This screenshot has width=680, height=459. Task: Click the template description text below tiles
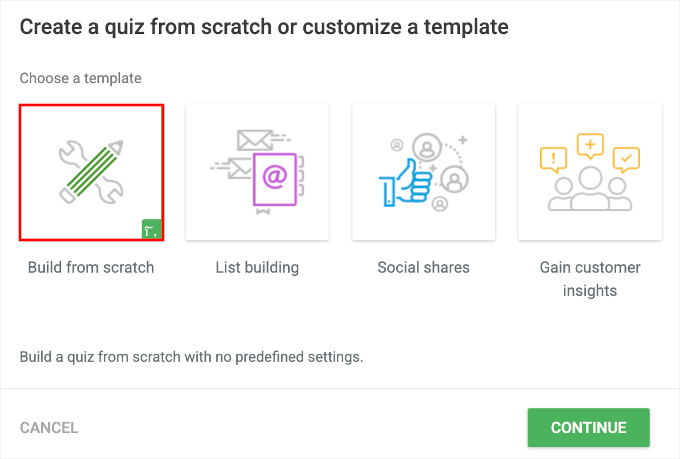191,356
